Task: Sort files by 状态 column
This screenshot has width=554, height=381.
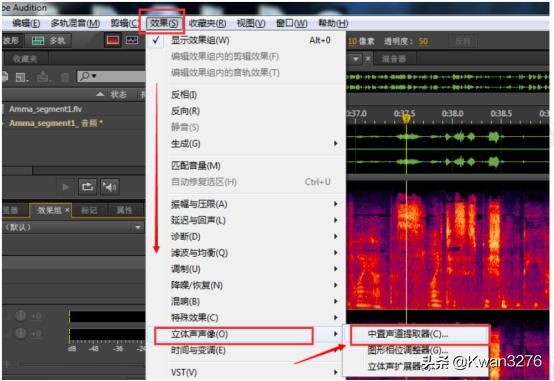Action: coord(118,94)
